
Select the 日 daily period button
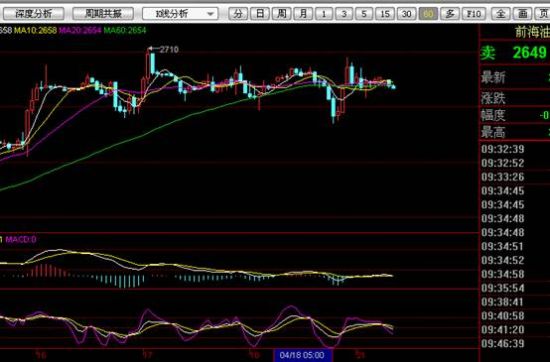pyautogui.click(x=260, y=14)
